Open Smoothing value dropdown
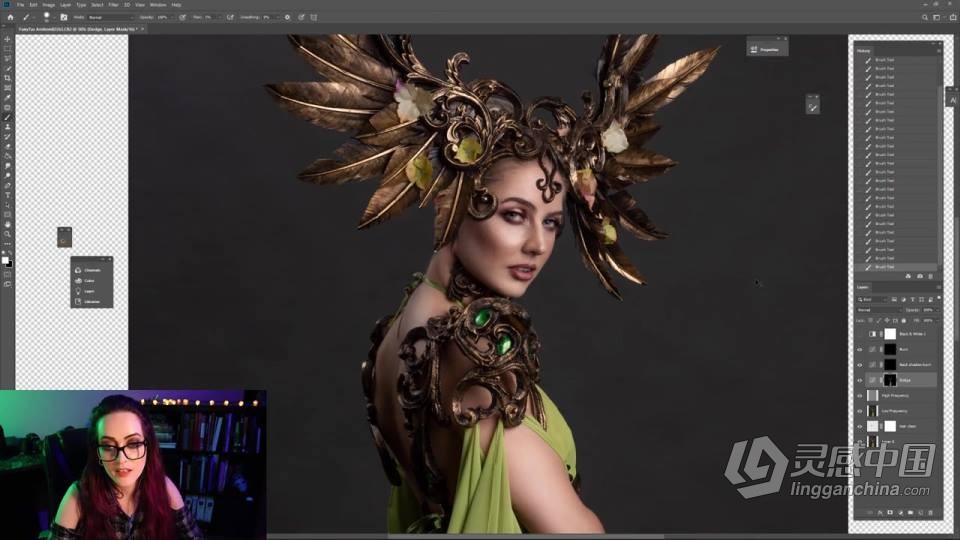 [x=277, y=17]
